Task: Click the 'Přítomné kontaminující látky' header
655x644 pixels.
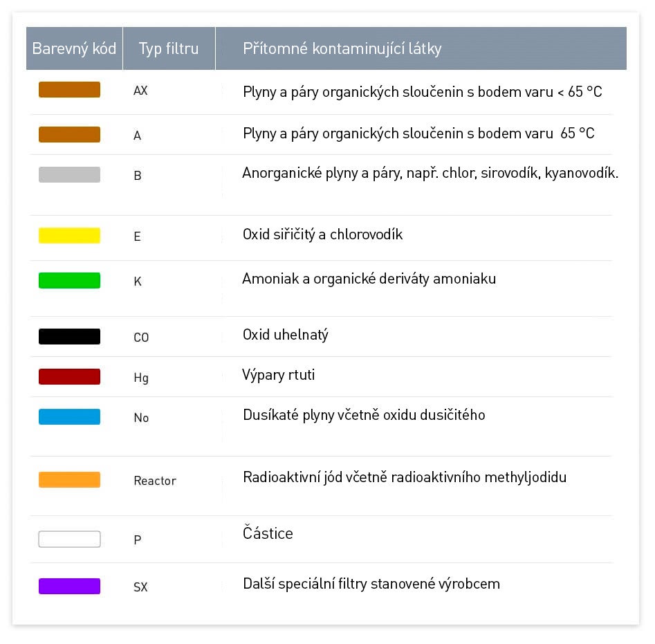Action: click(x=342, y=48)
